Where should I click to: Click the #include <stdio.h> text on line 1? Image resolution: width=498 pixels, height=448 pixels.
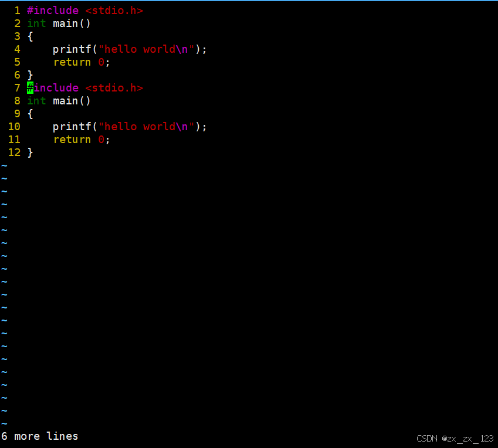click(85, 11)
